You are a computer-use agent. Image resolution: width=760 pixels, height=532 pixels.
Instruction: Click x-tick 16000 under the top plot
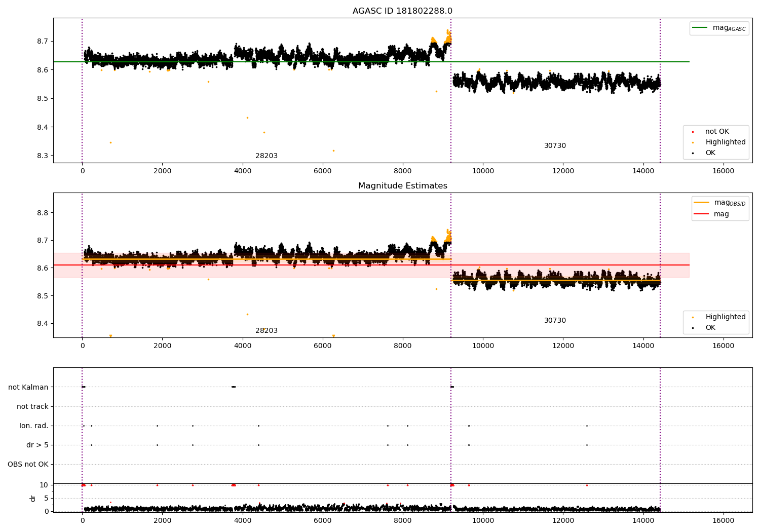723,171
